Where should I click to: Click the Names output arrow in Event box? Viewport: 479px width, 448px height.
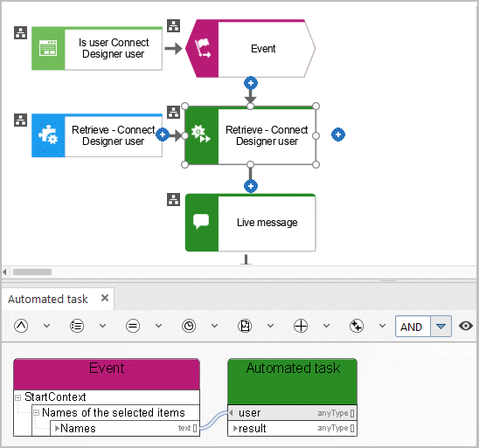point(57,429)
